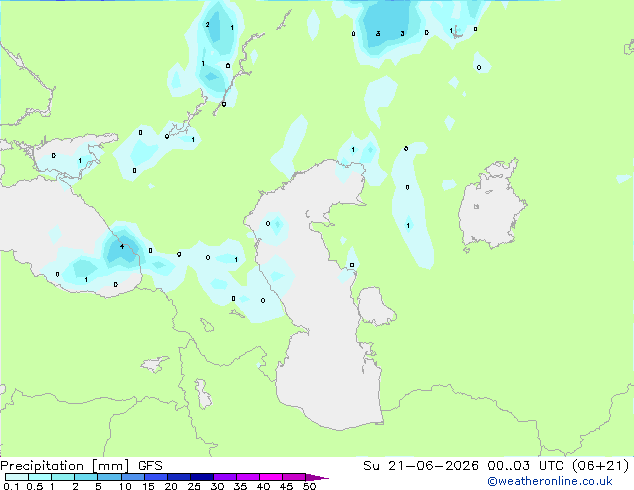Open the weatheronline.co.uk copyright link
634x490 pixels.
click(550, 482)
